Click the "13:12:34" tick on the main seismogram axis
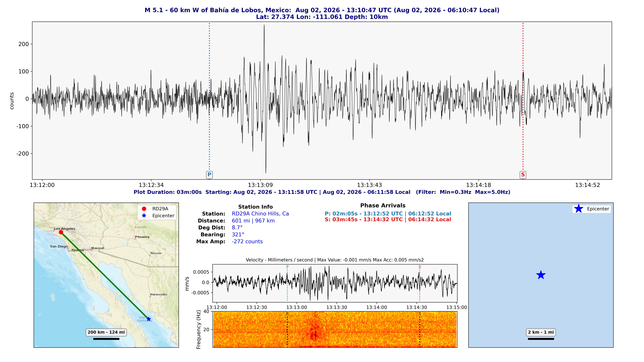The width and height of the screenshot is (644, 362). (151, 185)
